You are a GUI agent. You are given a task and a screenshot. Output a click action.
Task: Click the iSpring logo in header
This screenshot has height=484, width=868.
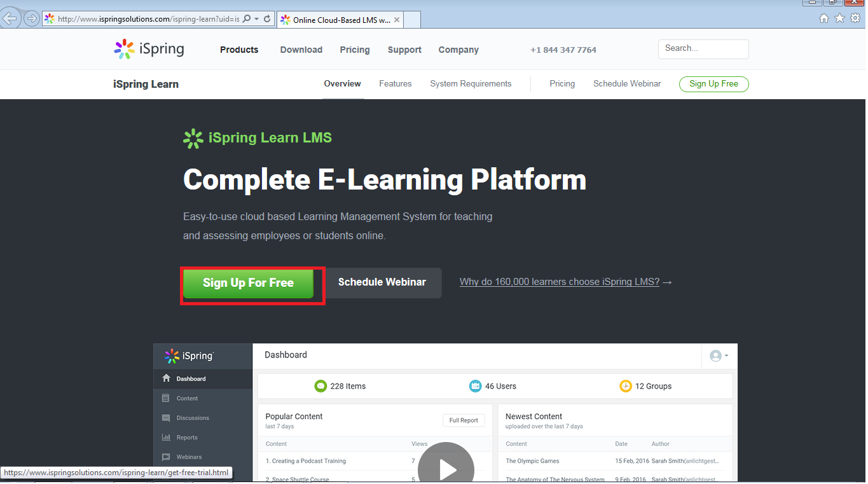tap(149, 49)
